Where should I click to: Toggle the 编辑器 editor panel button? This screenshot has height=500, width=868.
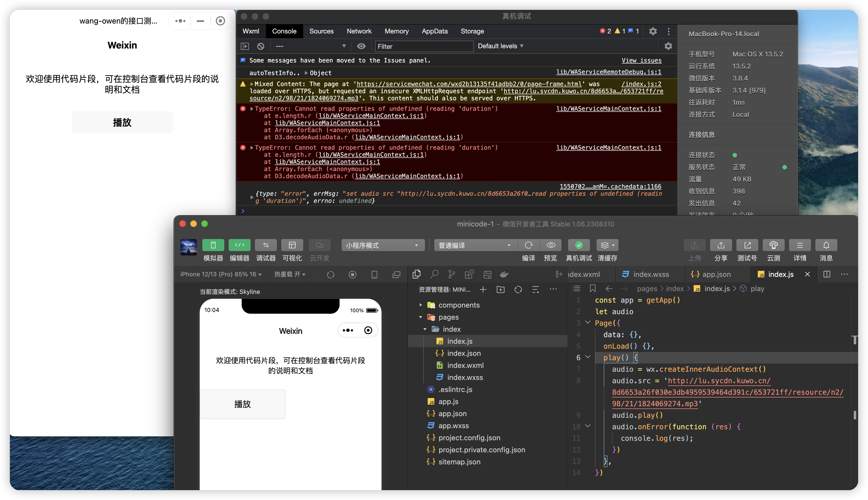(x=239, y=245)
